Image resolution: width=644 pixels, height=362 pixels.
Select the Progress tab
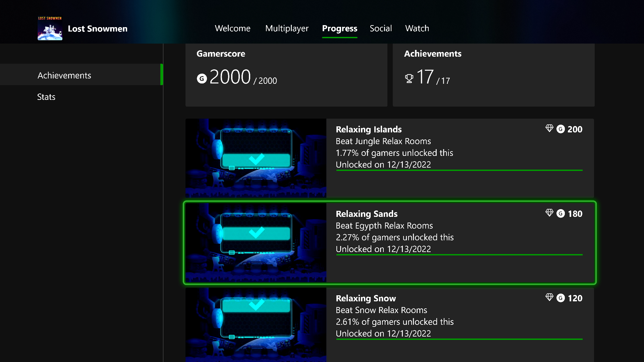[339, 28]
